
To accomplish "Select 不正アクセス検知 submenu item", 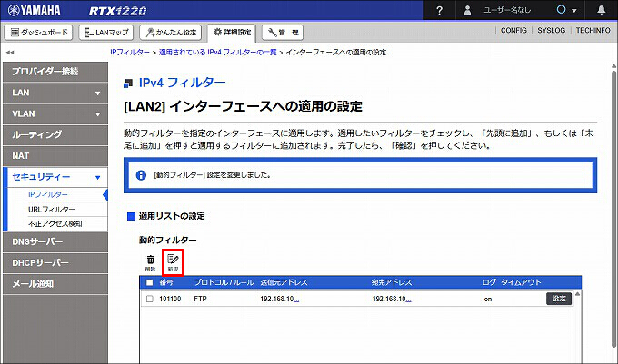I will 55,223.
